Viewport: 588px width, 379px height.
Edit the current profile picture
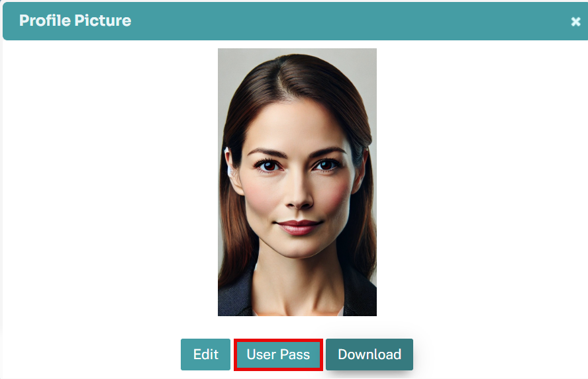(x=205, y=355)
